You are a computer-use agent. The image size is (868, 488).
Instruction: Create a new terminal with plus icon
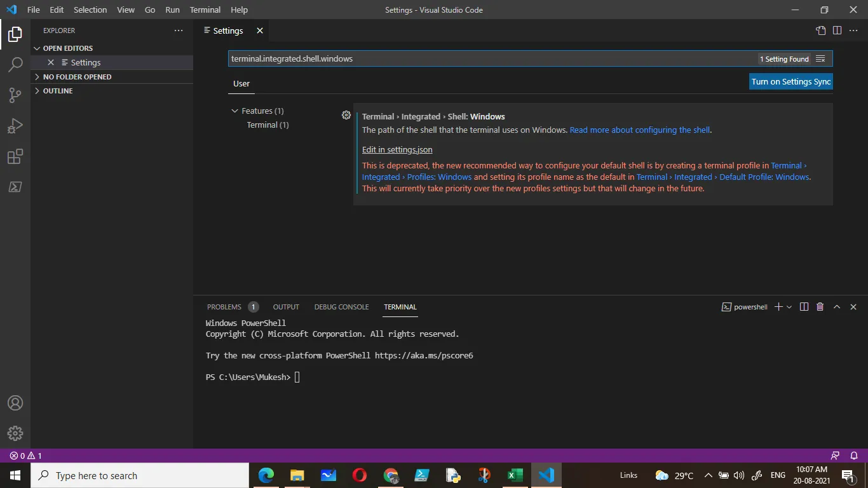(x=778, y=307)
